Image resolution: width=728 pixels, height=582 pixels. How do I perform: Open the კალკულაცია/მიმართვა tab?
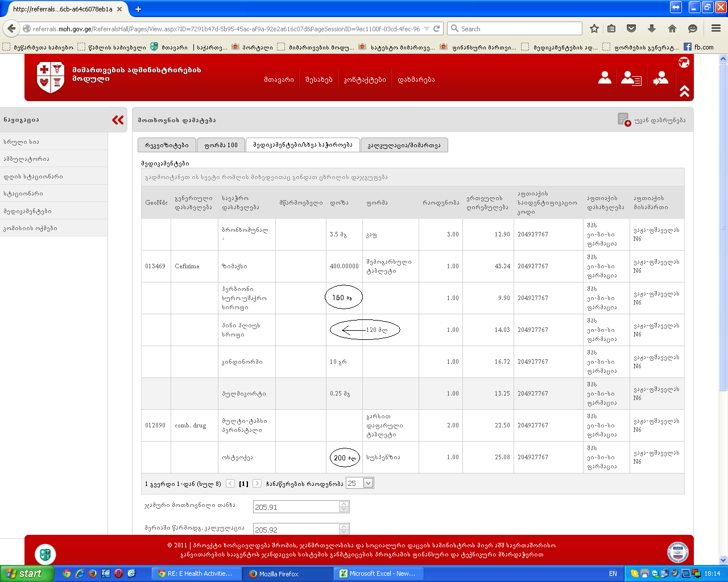click(404, 145)
